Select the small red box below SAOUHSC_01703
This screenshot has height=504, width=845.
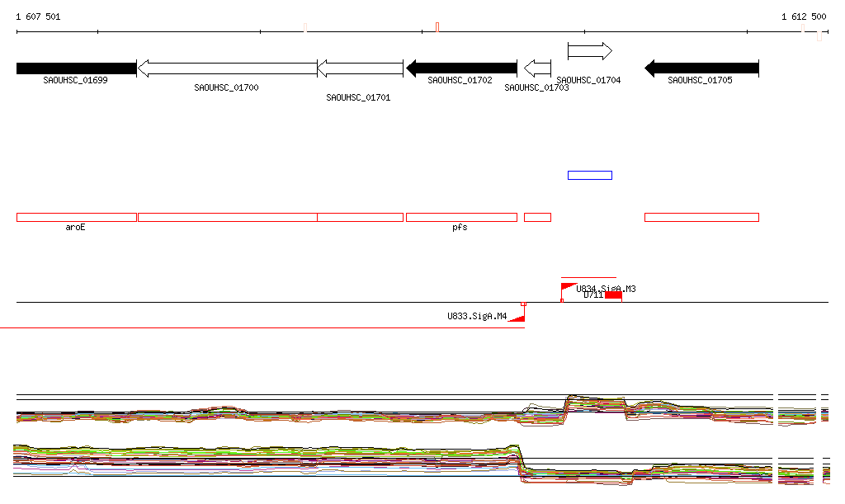[x=537, y=218]
